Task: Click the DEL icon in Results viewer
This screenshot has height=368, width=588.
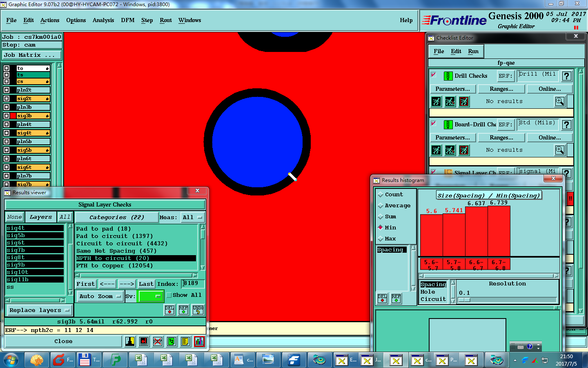Action: (x=169, y=310)
